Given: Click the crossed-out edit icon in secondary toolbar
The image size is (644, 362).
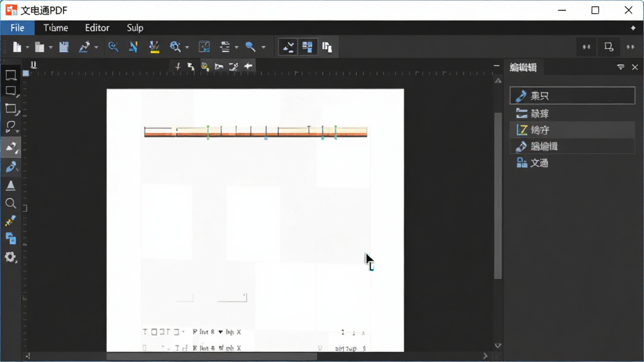Looking at the screenshot, I should [233, 67].
